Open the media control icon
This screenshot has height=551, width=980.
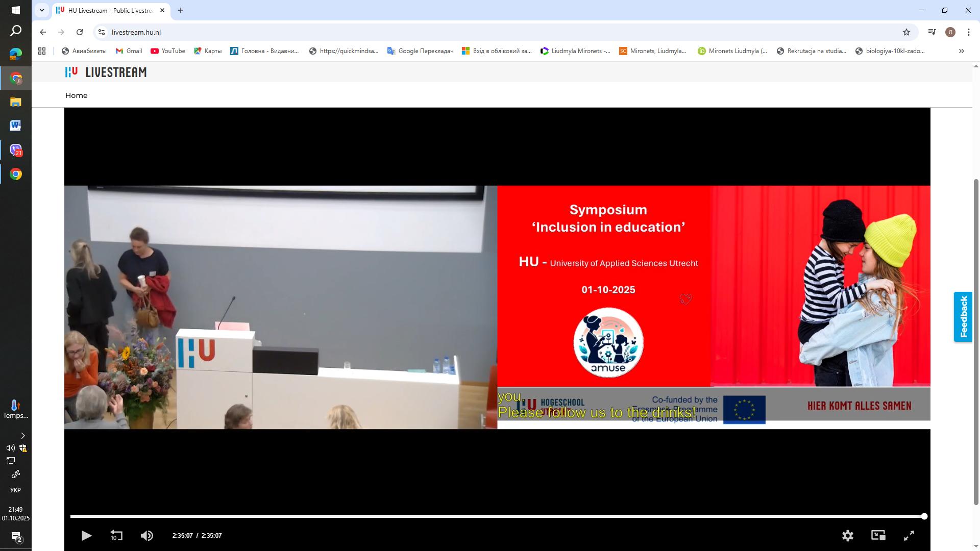[x=932, y=32]
